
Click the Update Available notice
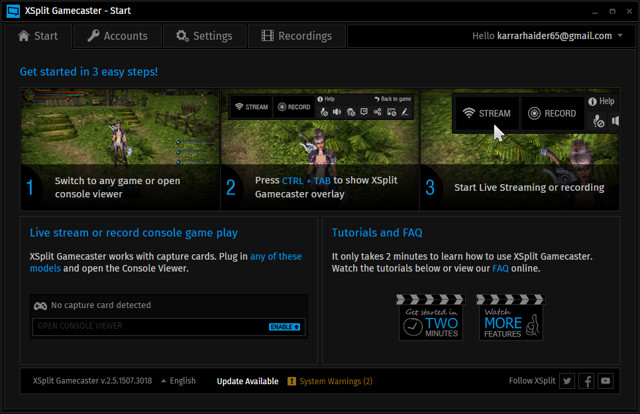click(x=247, y=381)
